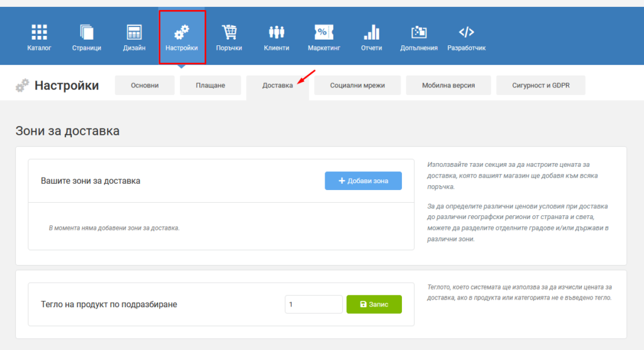This screenshot has width=644, height=350.
Task: Open the Клиенти people icon
Action: click(277, 32)
